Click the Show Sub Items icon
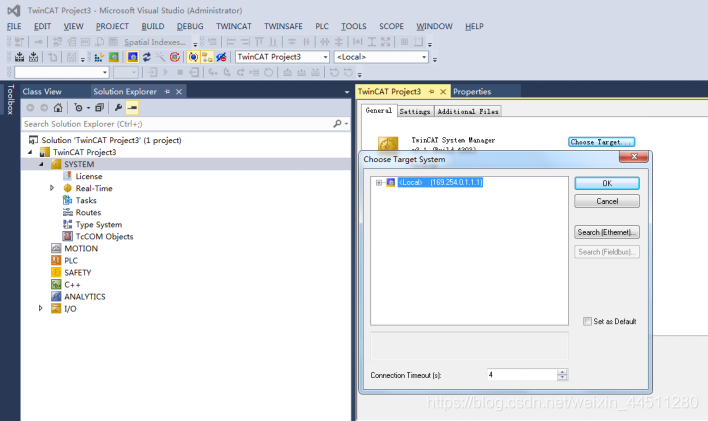This screenshot has height=421, width=708. pos(207,57)
